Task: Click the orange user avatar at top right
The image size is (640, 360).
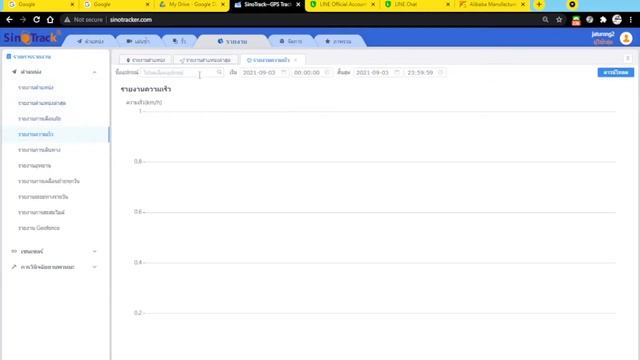Action: point(626,38)
